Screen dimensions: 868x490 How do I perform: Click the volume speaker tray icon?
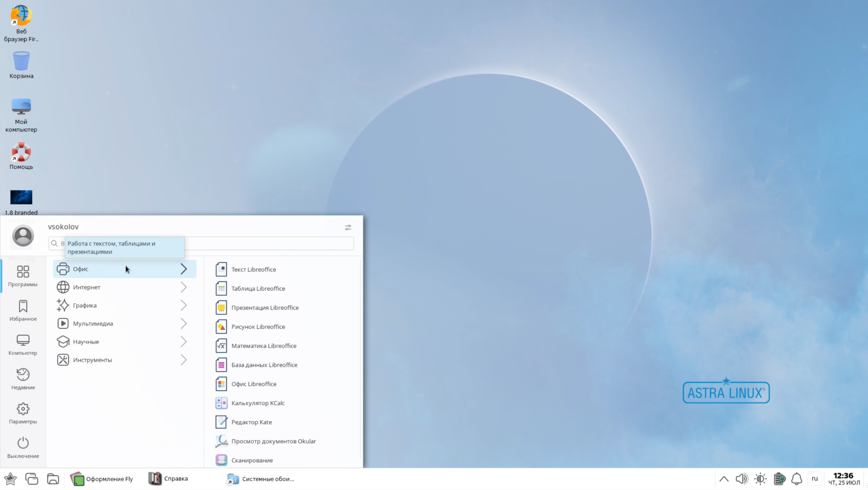[x=741, y=479]
